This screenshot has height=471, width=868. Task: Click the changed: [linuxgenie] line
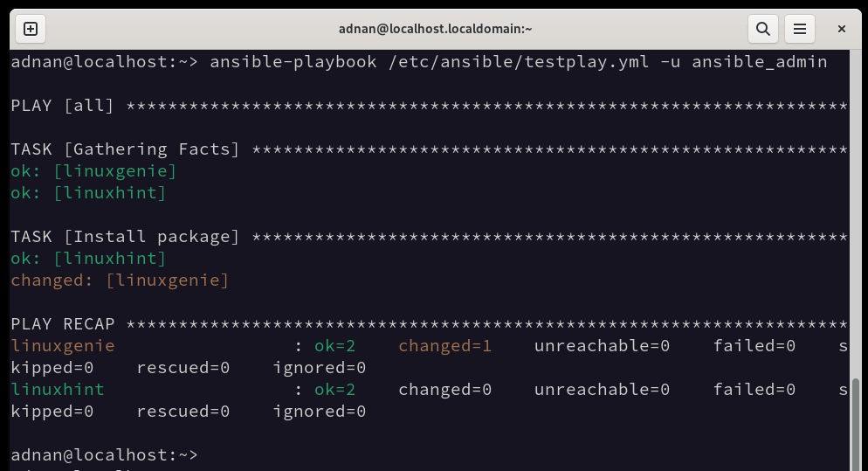[120, 281]
